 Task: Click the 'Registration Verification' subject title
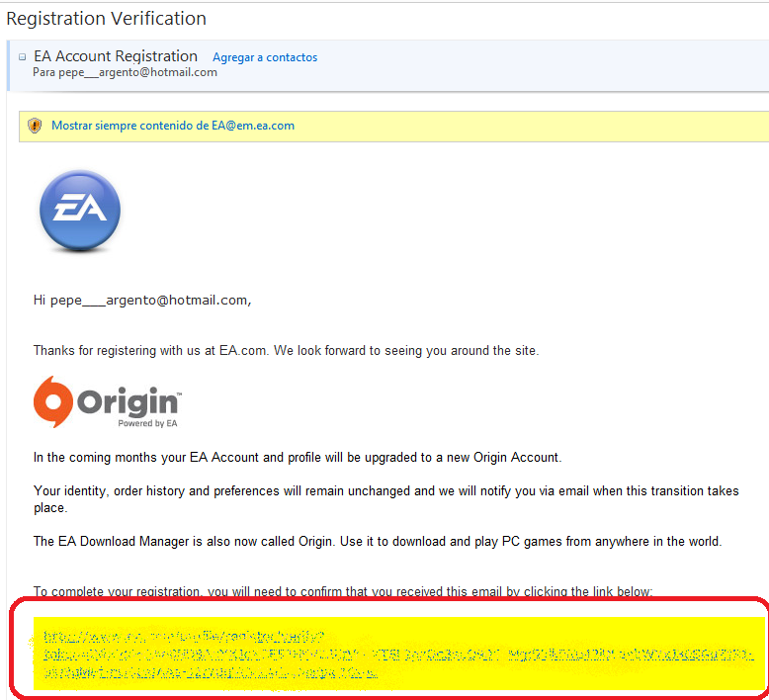[x=107, y=19]
